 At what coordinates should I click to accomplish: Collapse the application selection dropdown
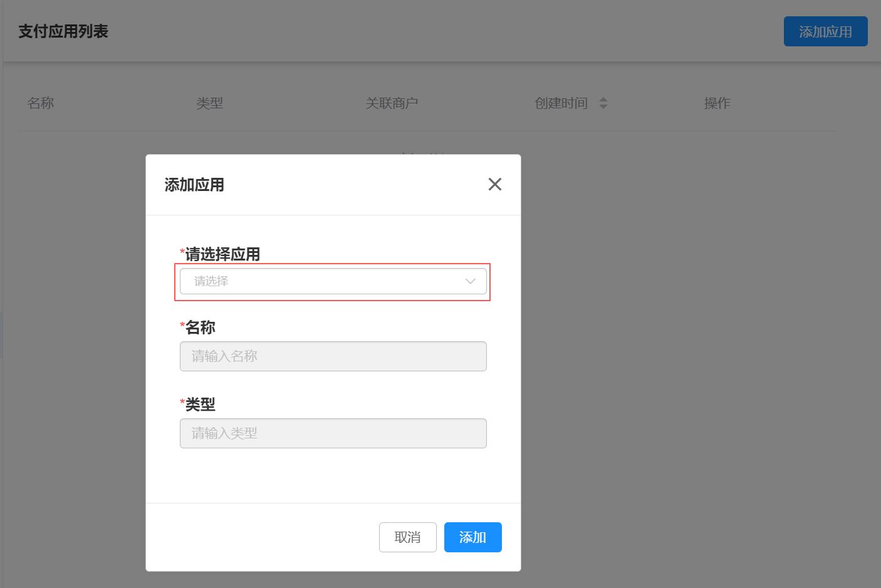[470, 281]
